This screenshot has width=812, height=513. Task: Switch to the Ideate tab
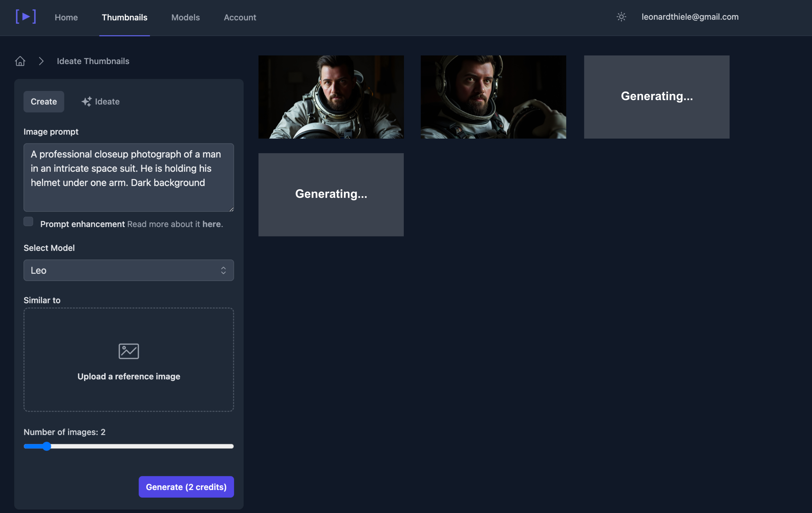[100, 102]
